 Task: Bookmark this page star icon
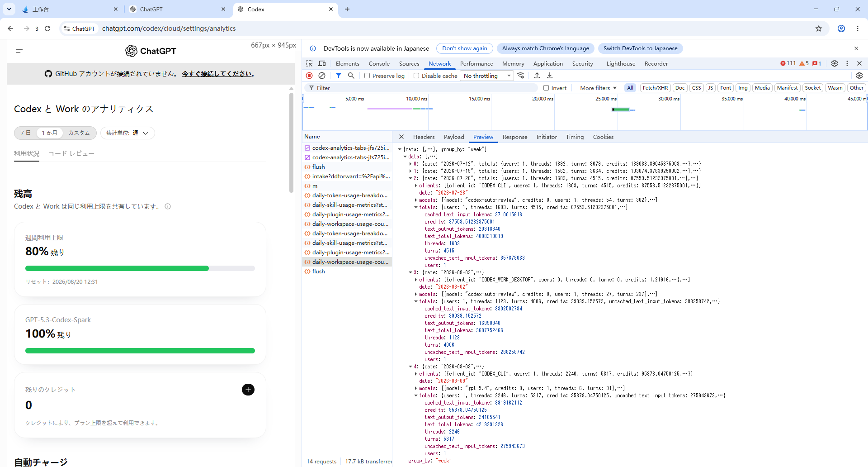(819, 29)
